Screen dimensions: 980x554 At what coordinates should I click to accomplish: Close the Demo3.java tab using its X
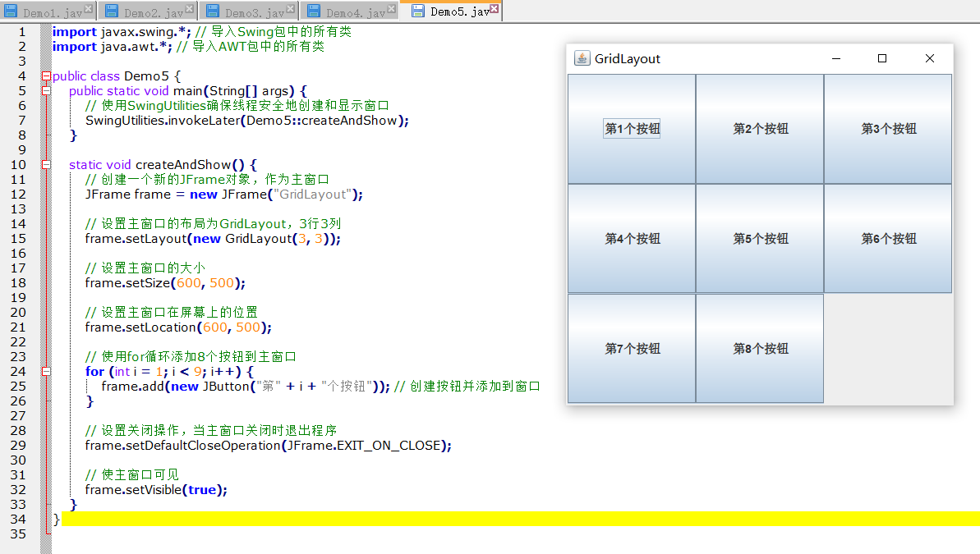tap(290, 9)
